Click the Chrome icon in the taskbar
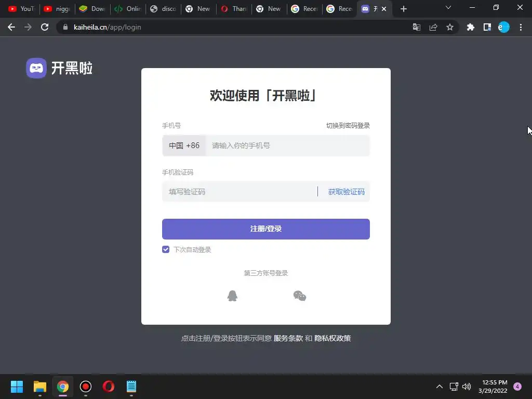532x399 pixels. (x=63, y=387)
